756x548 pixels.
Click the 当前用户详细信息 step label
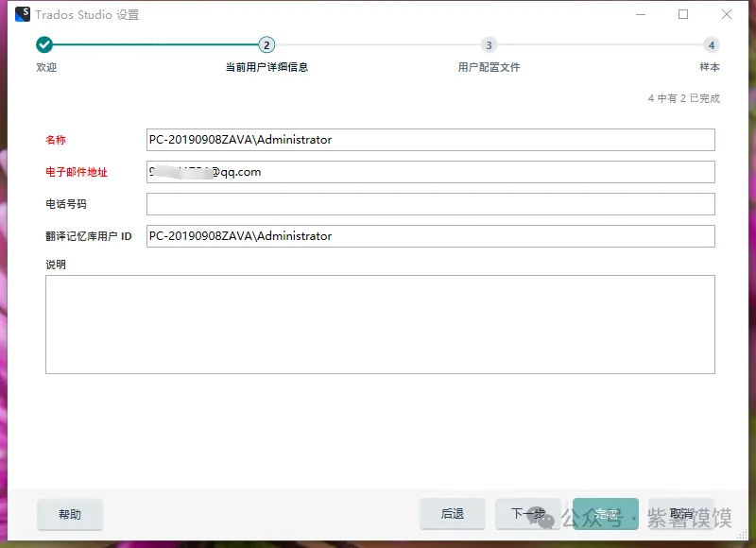pyautogui.click(x=266, y=67)
